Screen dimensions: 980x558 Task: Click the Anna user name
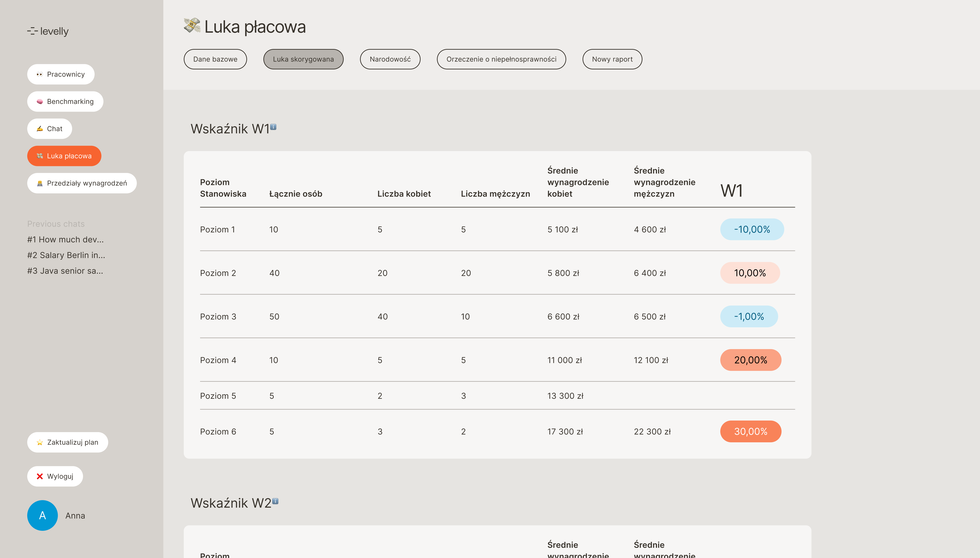(75, 515)
